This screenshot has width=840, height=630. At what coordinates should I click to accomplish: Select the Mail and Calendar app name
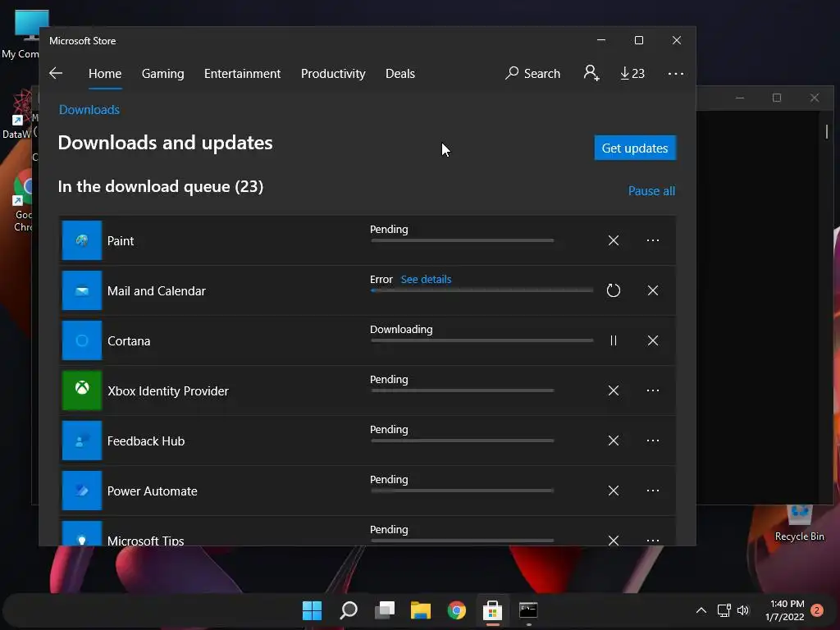[157, 291]
